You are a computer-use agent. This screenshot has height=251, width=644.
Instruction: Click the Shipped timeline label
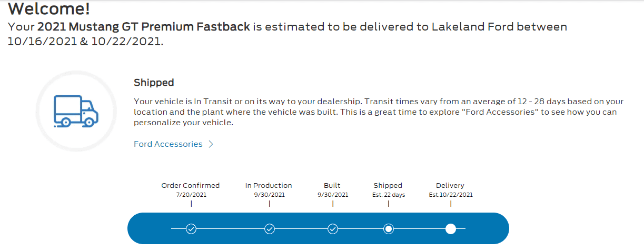pyautogui.click(x=388, y=185)
